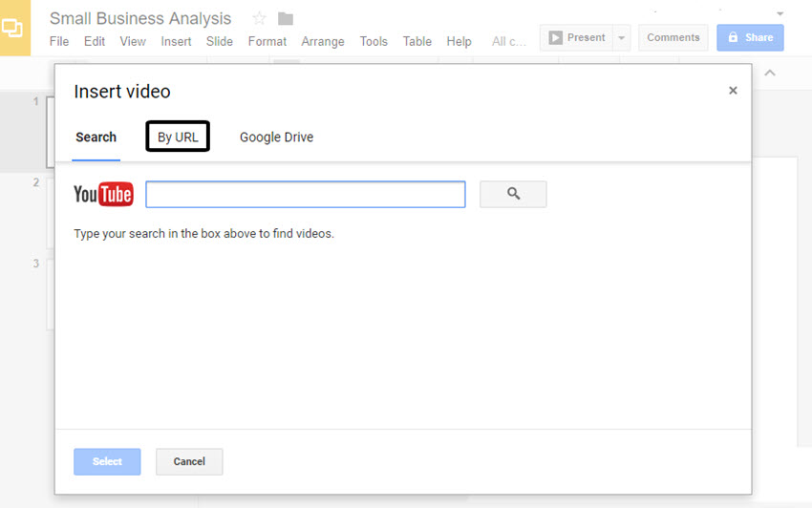
Task: Click the Select button in dialog
Action: click(x=107, y=461)
